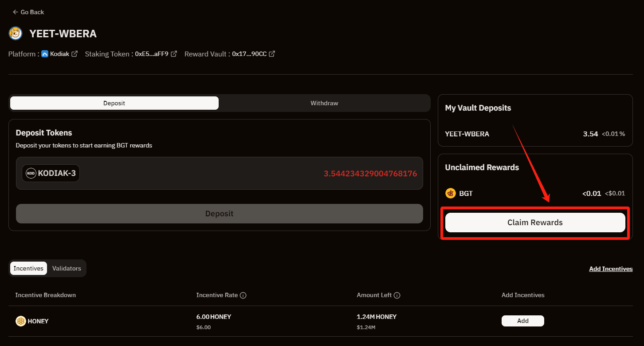Click the $1.24M value under amount left
The image size is (644, 346).
tap(366, 327)
